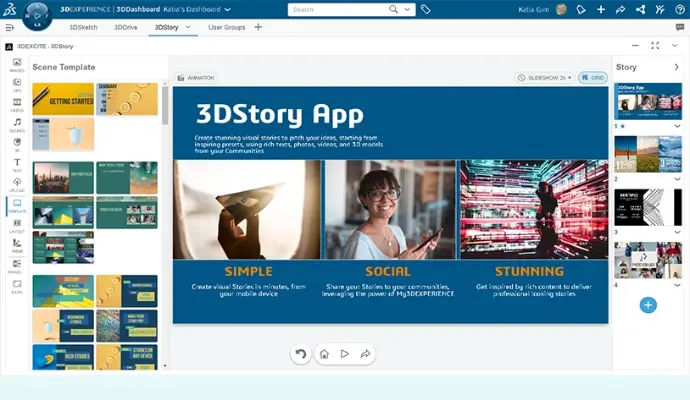Toggle the dashboard side menu icon

(x=9, y=27)
